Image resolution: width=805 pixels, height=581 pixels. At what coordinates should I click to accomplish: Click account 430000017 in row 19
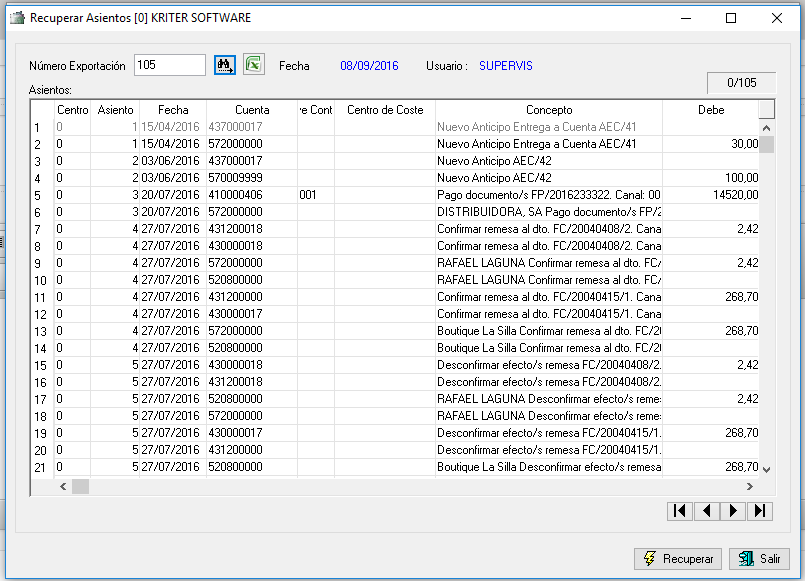pos(252,433)
